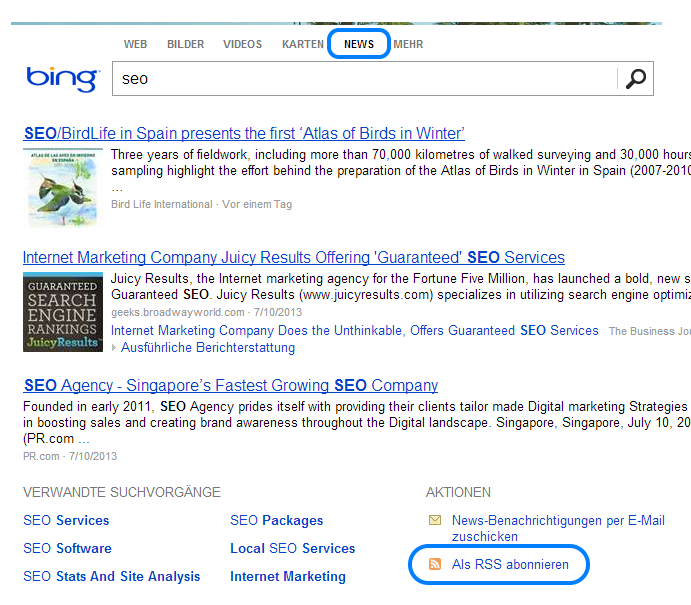The height and width of the screenshot is (605, 691).
Task: Open Guaranteed Search Engine Rankings thumbnail
Action: tap(63, 312)
